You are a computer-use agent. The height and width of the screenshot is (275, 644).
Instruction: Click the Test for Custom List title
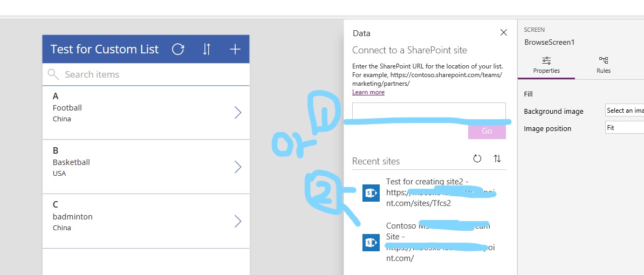point(105,49)
